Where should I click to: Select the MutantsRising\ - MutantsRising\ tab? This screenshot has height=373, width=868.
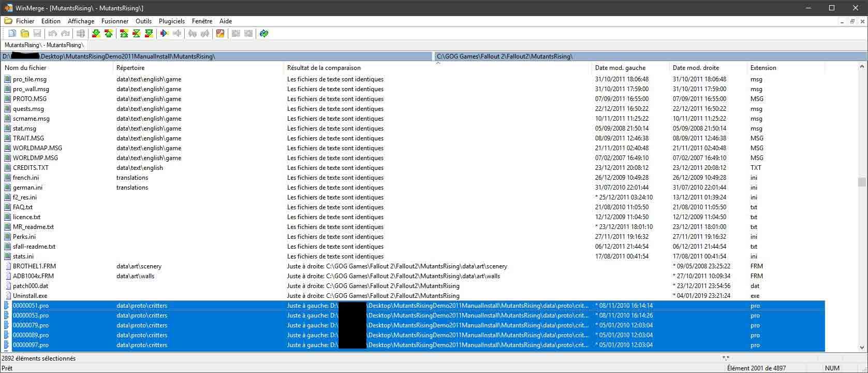pos(44,45)
